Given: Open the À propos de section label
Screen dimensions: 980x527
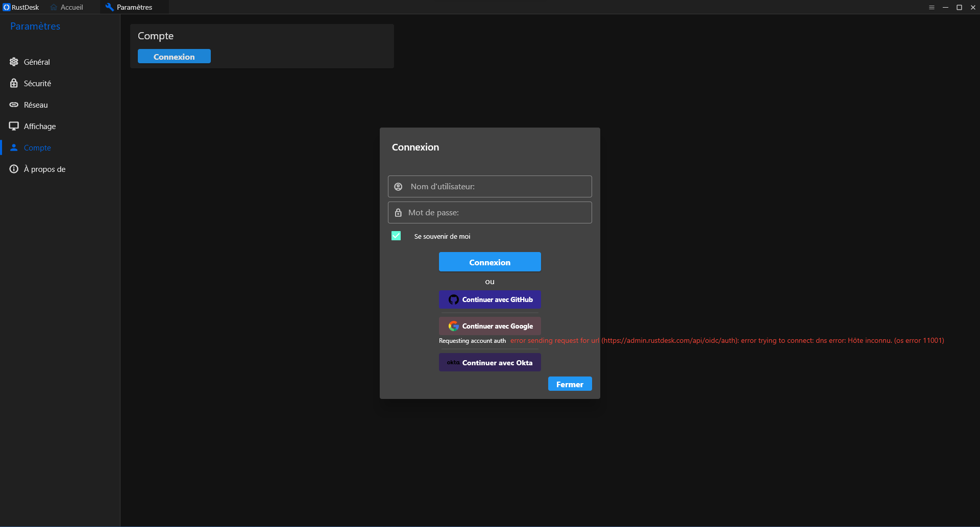Looking at the screenshot, I should point(44,169).
